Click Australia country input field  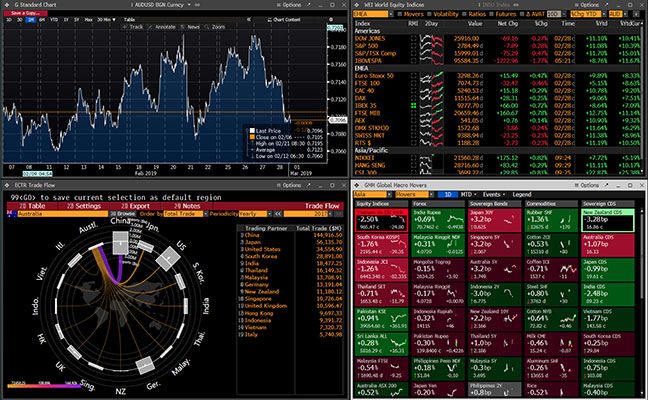point(62,214)
